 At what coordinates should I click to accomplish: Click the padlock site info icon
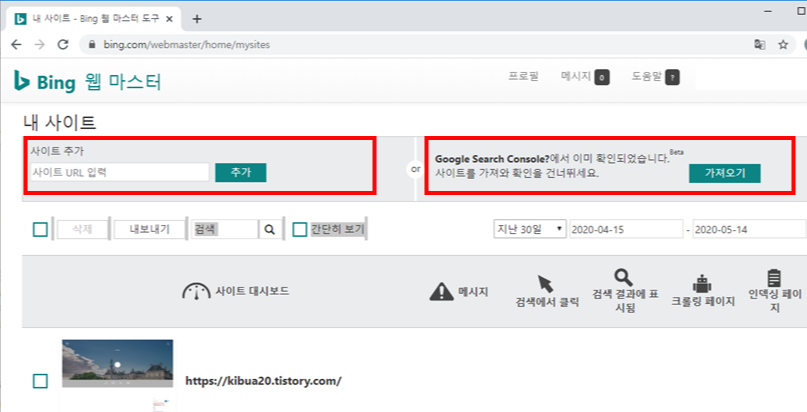tap(92, 45)
